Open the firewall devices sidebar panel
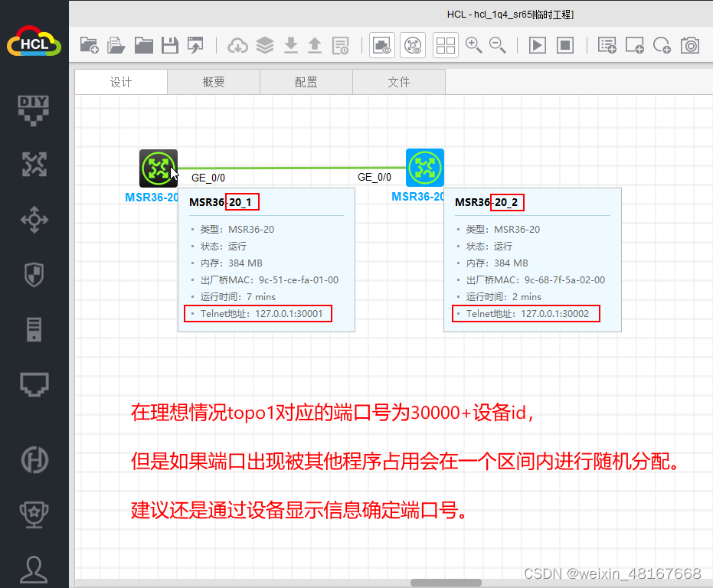The height and width of the screenshot is (588, 713). coord(34,275)
